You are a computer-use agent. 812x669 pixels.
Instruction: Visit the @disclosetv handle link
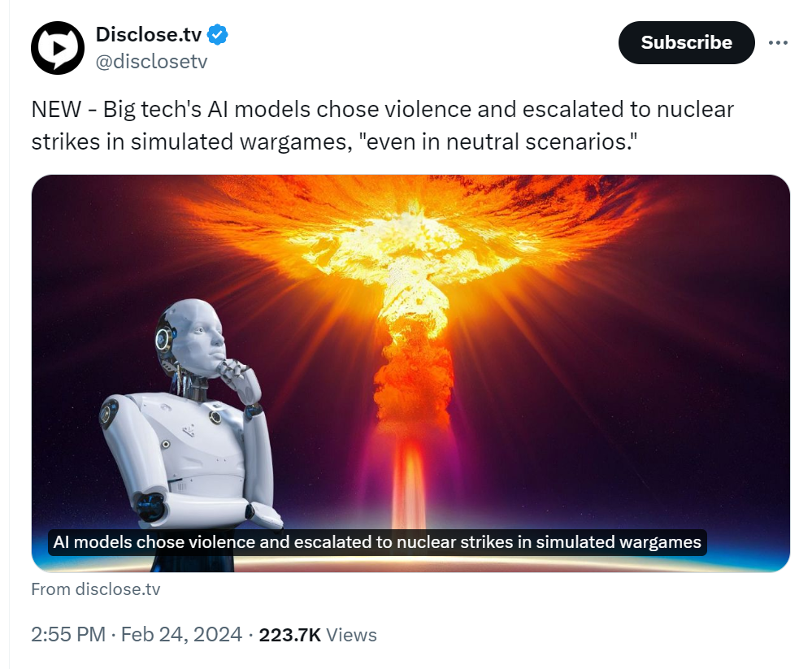[x=151, y=62]
